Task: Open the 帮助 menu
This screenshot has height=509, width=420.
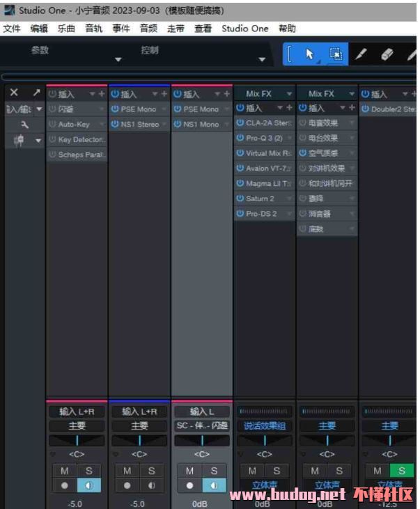Action: coord(287,29)
